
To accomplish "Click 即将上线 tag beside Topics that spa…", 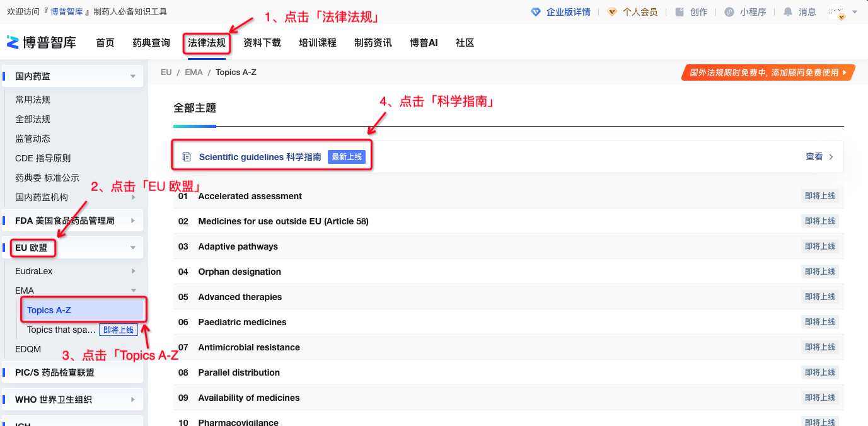I will (x=119, y=330).
